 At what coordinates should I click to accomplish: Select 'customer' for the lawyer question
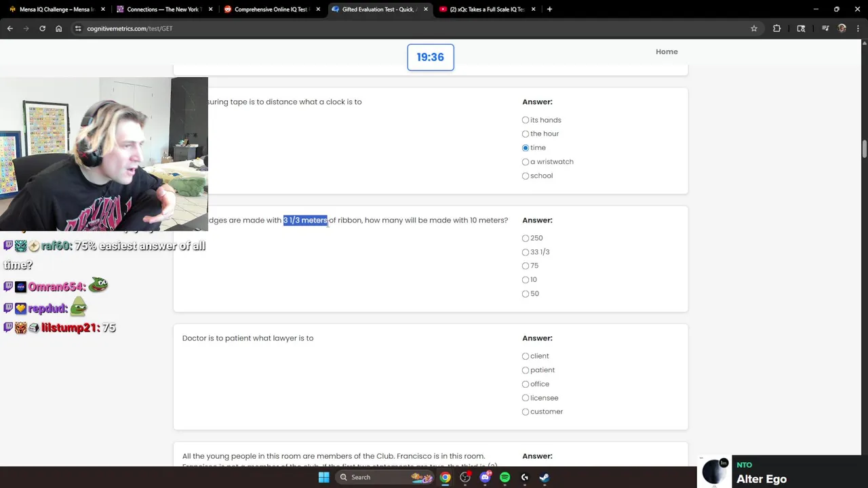526,411
